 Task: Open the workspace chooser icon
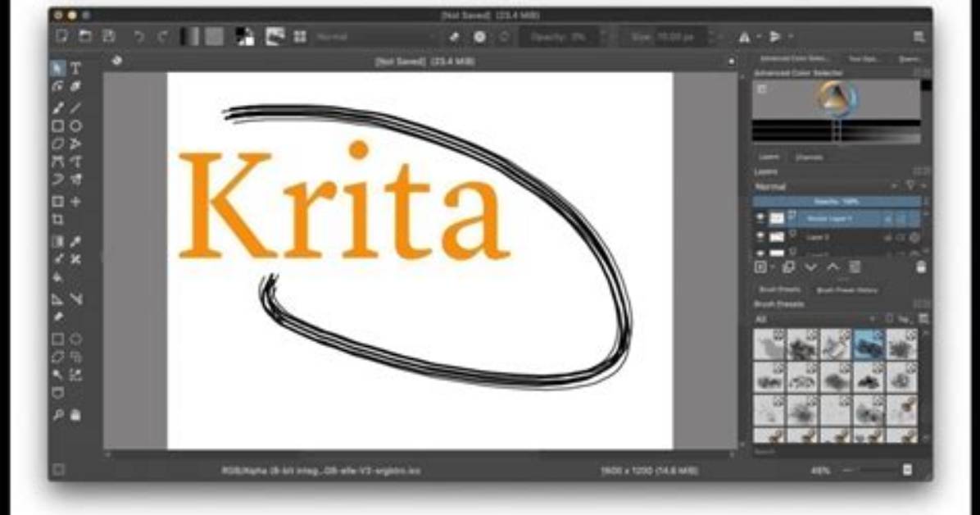click(x=919, y=37)
